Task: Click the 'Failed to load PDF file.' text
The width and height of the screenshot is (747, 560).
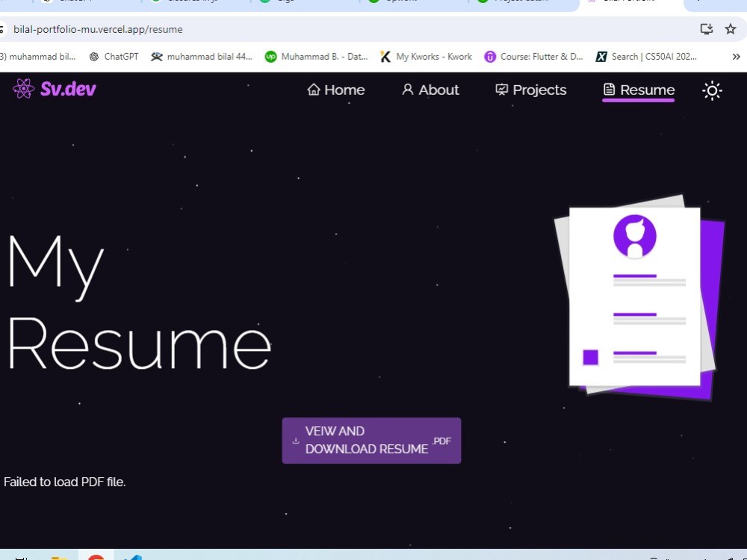Action: [x=64, y=482]
